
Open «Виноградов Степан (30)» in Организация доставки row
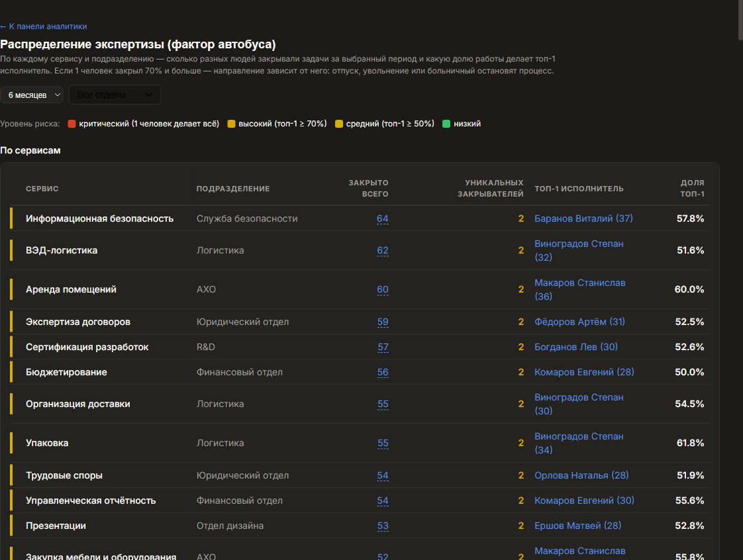[579, 404]
